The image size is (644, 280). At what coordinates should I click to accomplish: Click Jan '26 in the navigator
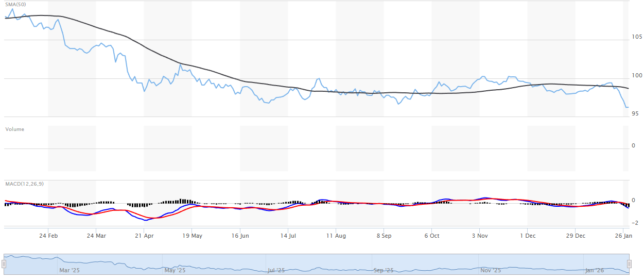point(595,270)
